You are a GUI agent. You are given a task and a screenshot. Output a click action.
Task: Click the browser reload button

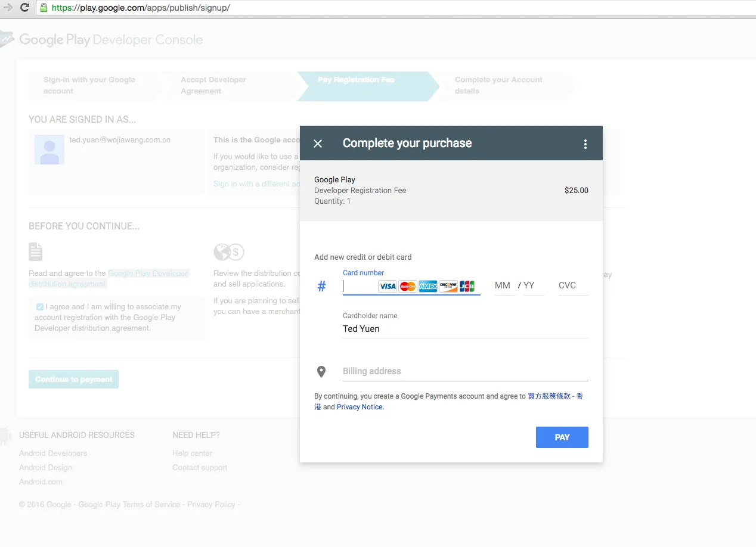(x=24, y=8)
